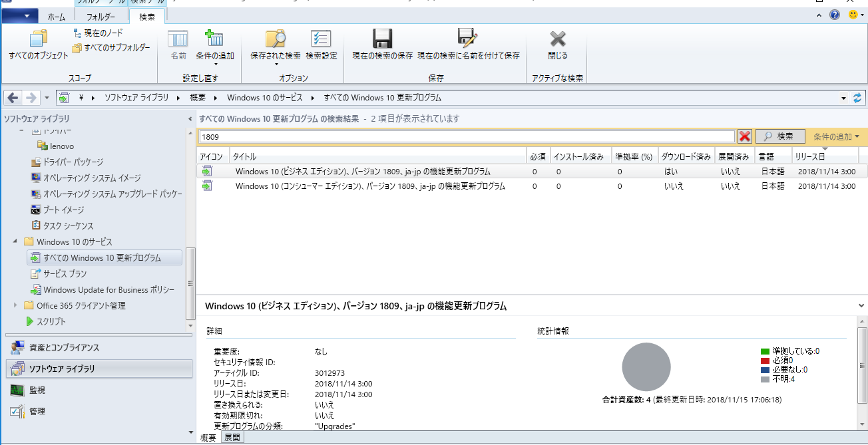Switch to the Home (ホーム) ribbon tab

(57, 17)
